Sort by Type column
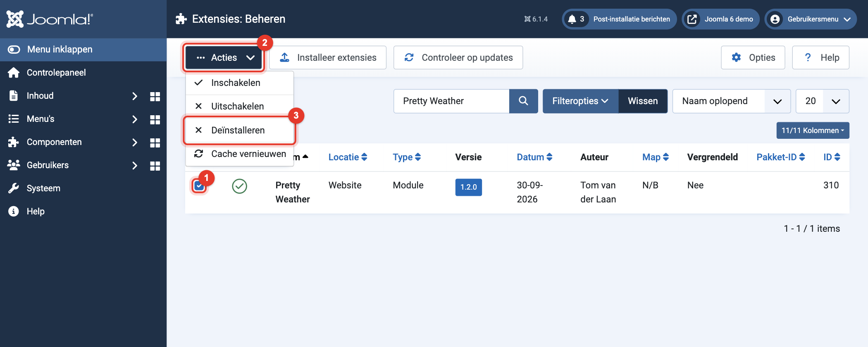Viewport: 868px width, 347px height. (x=407, y=157)
